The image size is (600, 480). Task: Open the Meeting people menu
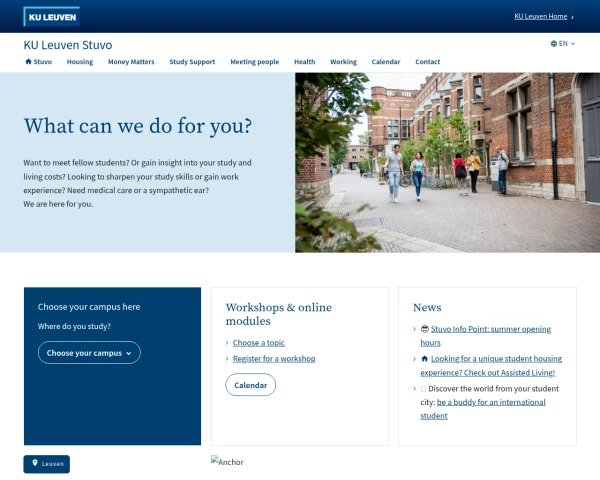255,62
